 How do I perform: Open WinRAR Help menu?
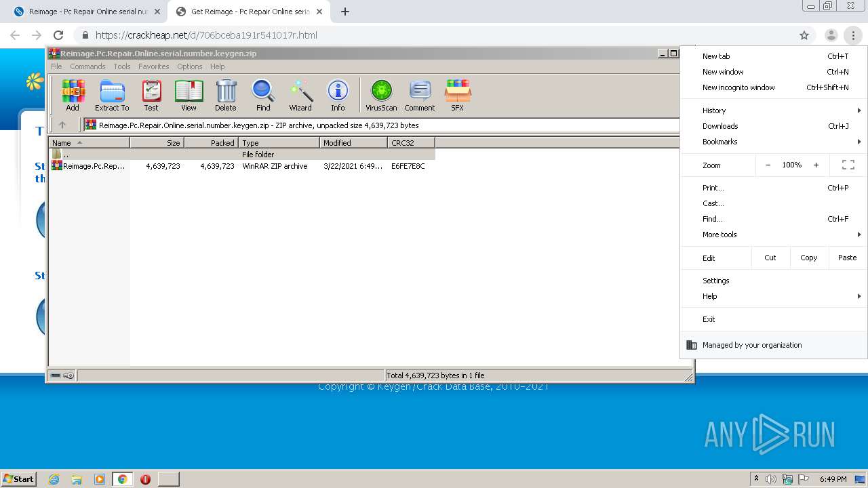coord(217,66)
